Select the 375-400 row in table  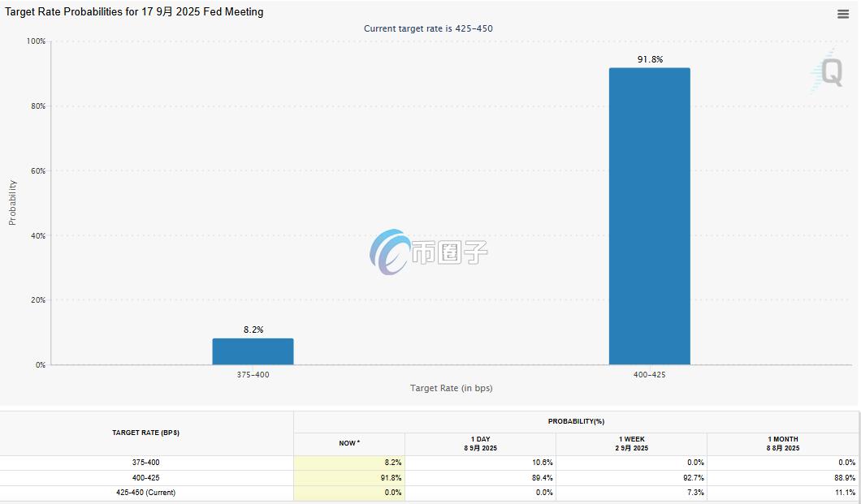[x=146, y=463]
